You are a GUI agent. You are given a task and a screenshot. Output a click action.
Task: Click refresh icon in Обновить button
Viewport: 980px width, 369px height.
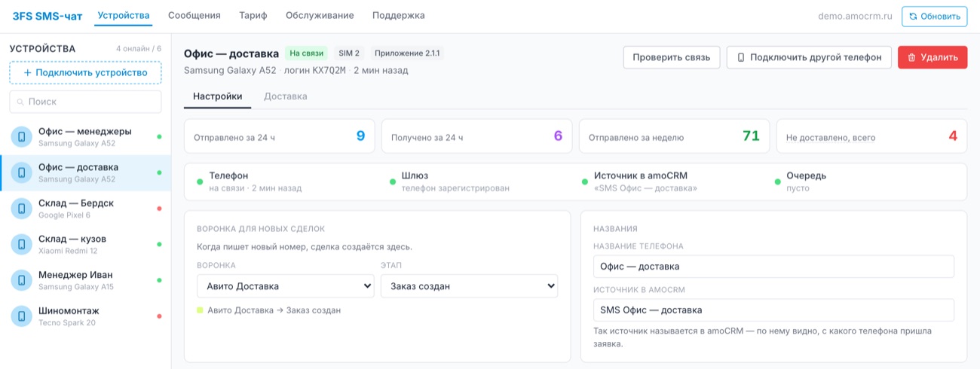[x=913, y=16]
